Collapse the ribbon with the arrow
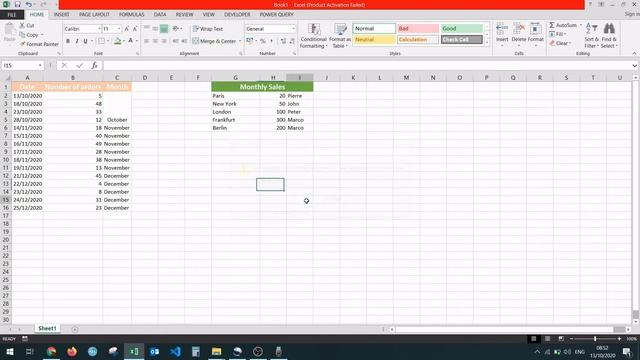640x360 pixels. coord(634,53)
